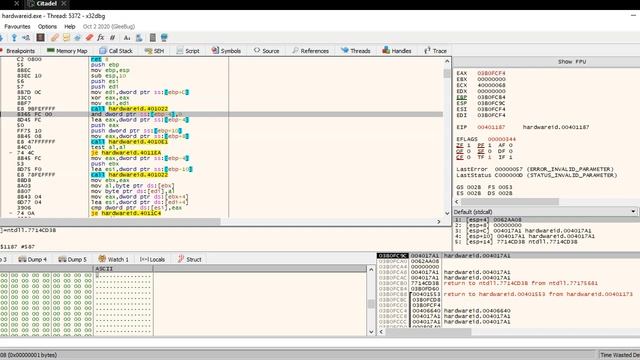Open the Locals tab

tap(152, 259)
